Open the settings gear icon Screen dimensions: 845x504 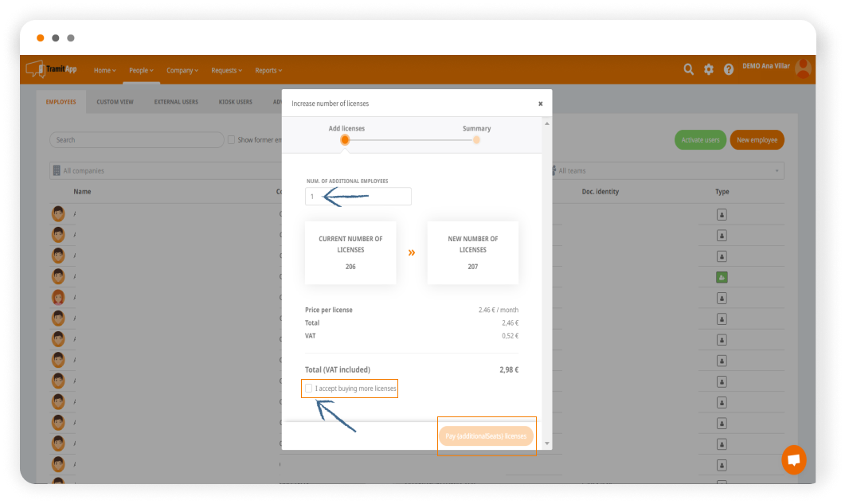click(709, 69)
